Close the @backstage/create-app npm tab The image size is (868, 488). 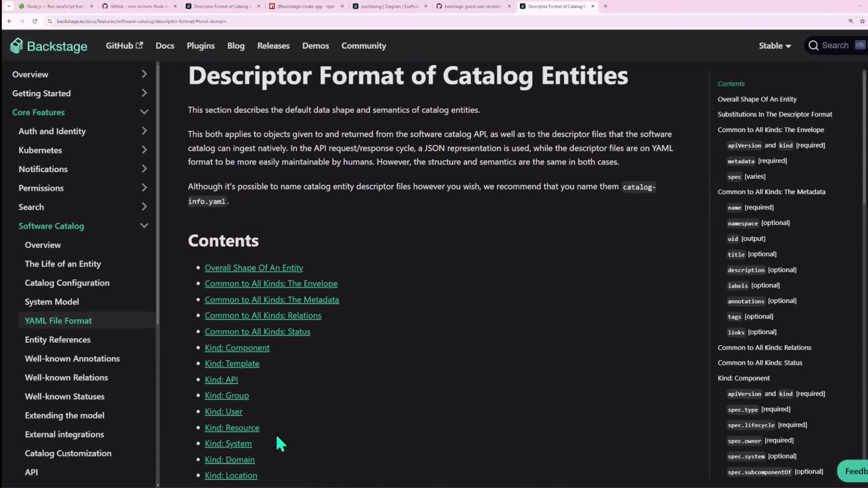click(342, 6)
